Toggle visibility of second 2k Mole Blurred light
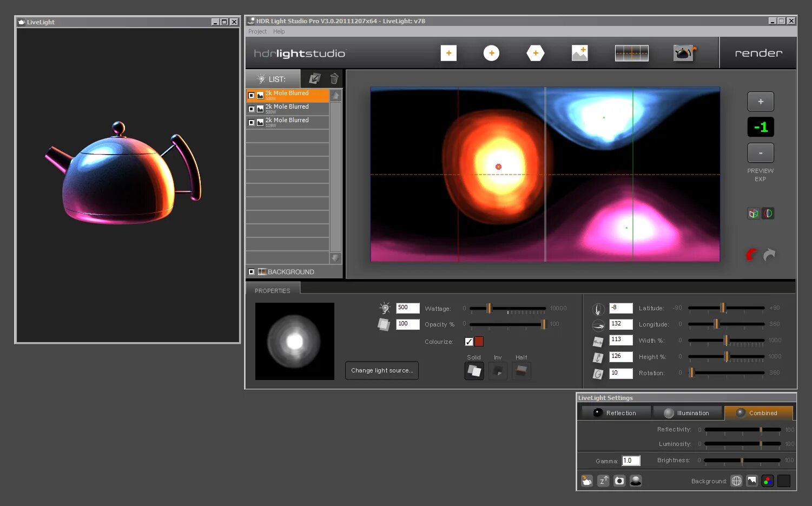812x506 pixels. tap(251, 109)
